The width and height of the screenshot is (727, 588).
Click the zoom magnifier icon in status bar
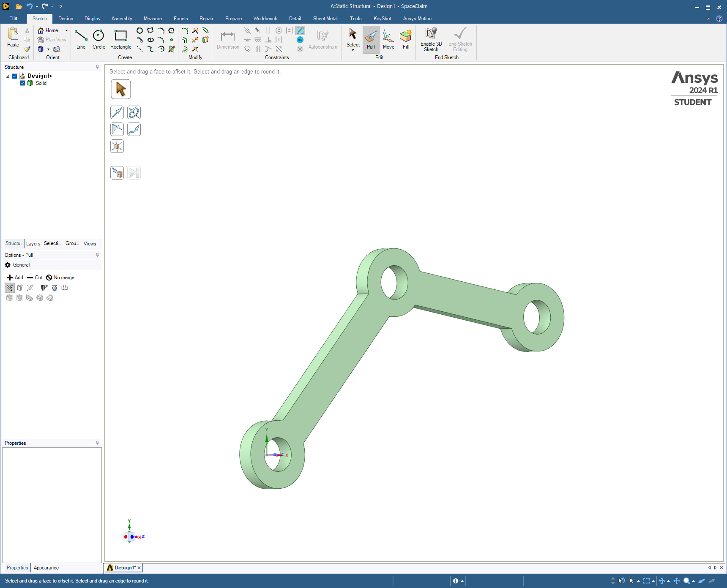tap(687, 581)
